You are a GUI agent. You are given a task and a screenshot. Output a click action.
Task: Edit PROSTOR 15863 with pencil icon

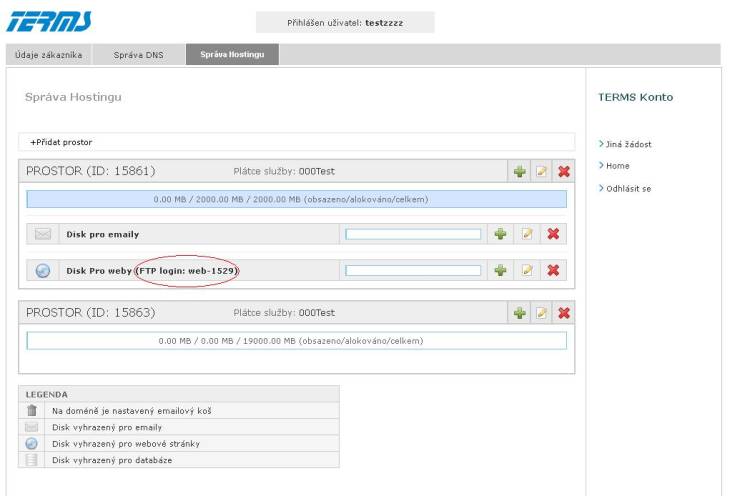[x=542, y=313]
